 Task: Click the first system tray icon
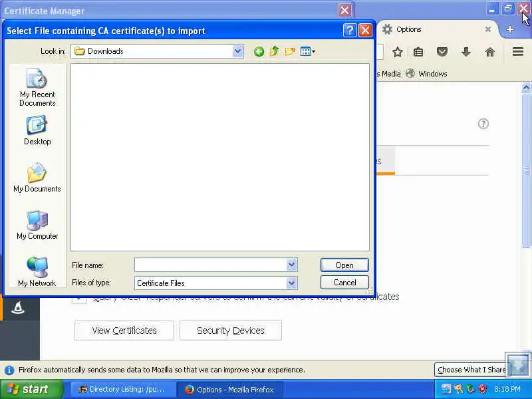(446, 389)
